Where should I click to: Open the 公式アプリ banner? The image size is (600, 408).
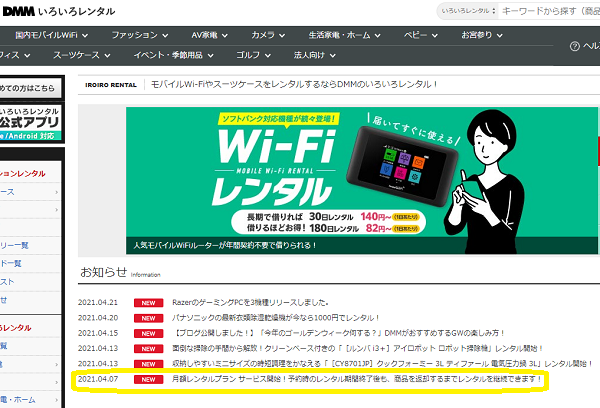point(31,122)
